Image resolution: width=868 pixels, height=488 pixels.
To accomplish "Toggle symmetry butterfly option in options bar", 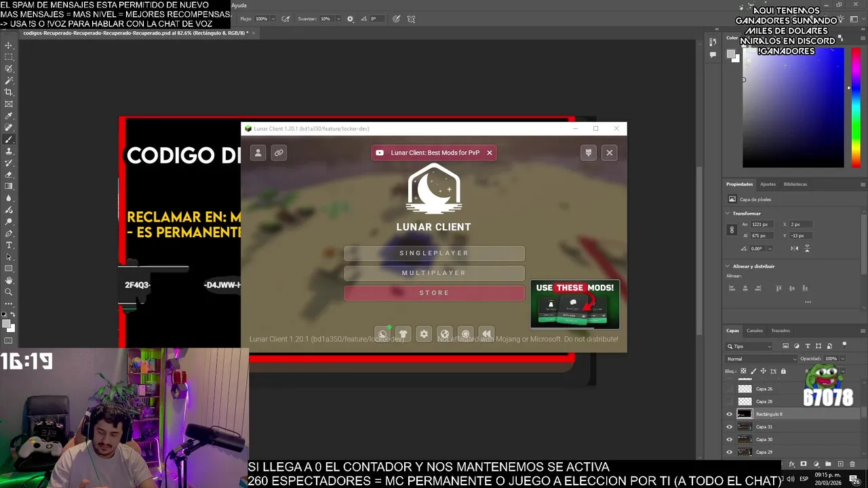I will click(x=411, y=19).
